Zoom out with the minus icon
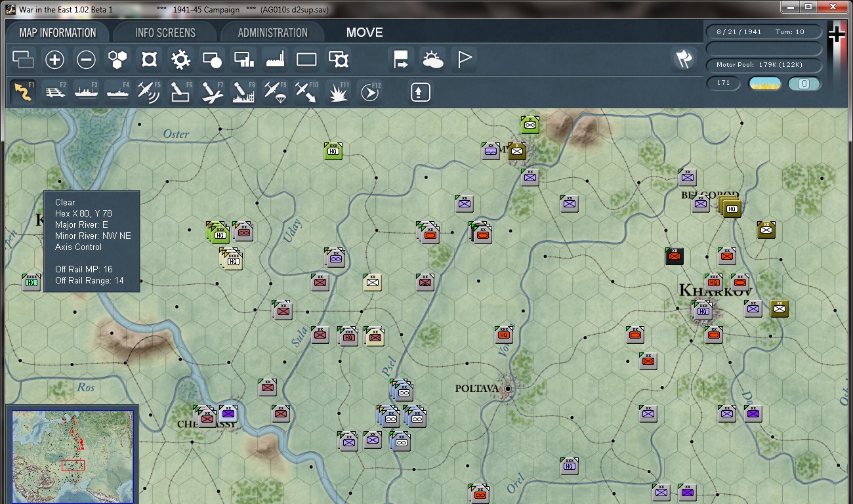 pyautogui.click(x=86, y=60)
